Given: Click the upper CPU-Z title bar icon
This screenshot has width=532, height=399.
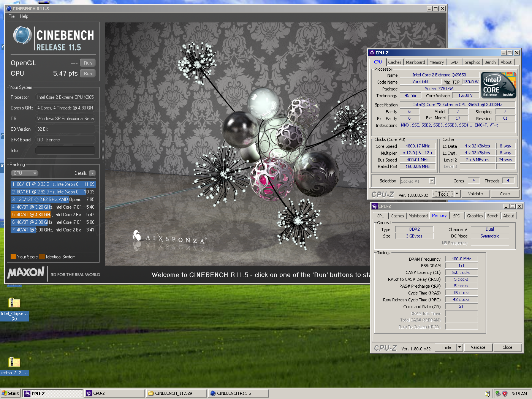Looking at the screenshot, I should click(x=372, y=53).
